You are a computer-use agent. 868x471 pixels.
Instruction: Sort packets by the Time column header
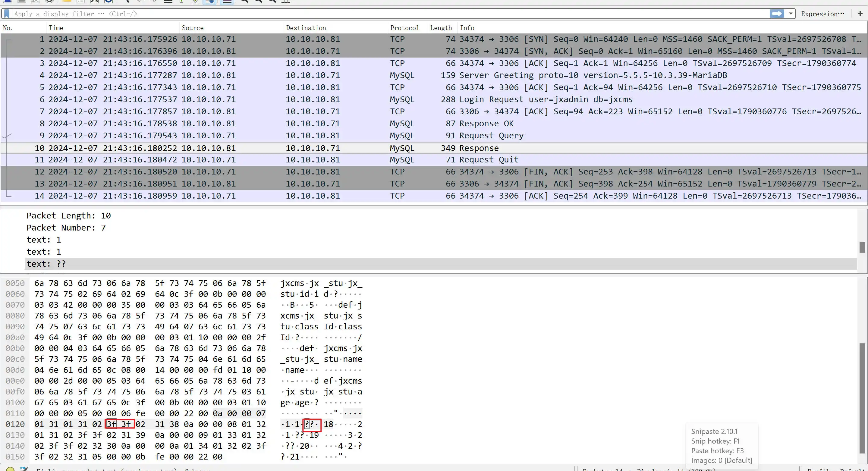click(x=56, y=28)
